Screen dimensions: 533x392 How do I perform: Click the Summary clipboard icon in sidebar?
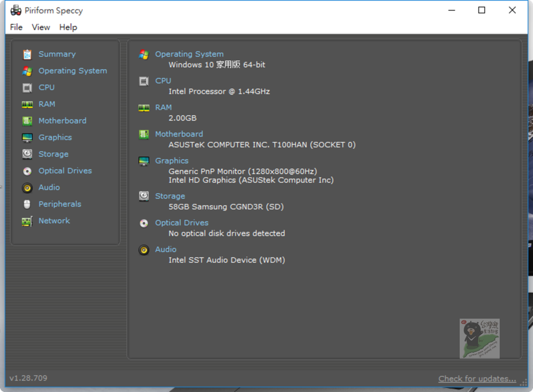pyautogui.click(x=27, y=54)
